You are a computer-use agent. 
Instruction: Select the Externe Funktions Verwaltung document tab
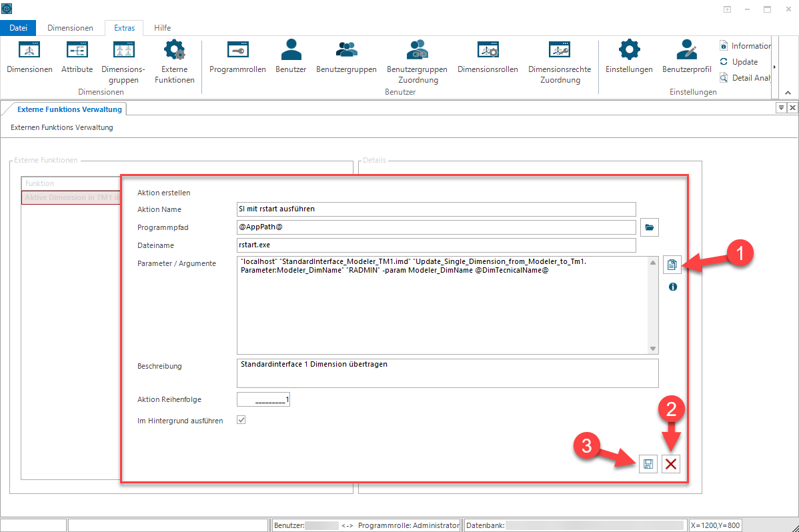(70, 109)
